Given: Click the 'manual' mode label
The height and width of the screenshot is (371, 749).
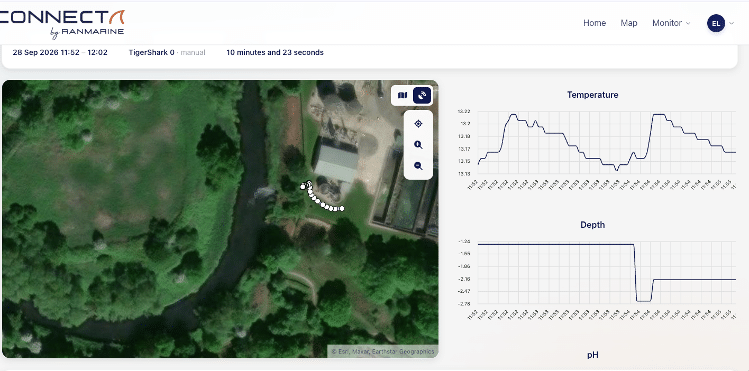Looking at the screenshot, I should tap(193, 53).
